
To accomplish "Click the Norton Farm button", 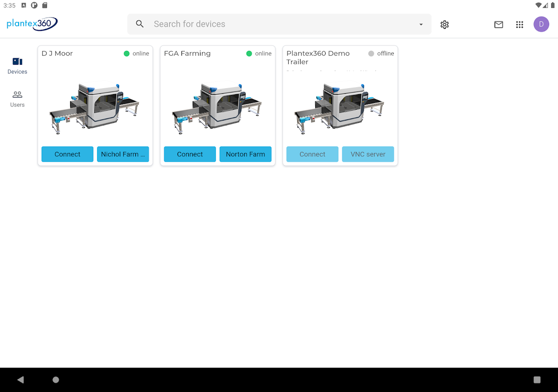I will 245,154.
